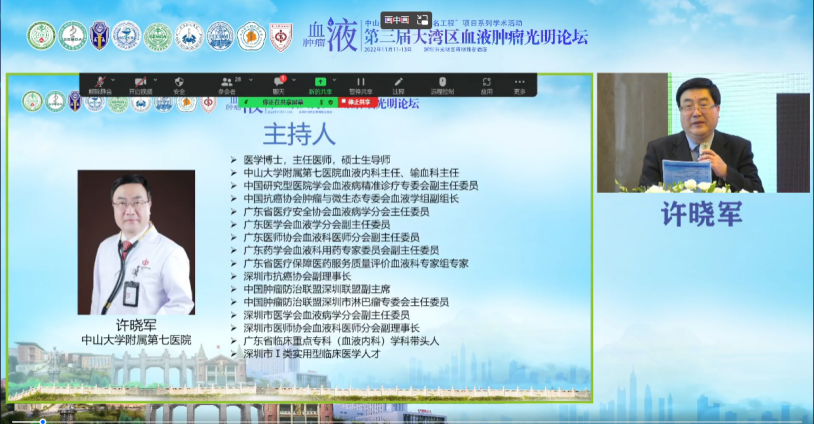
Task: Click the speaker camera video of 许晓军
Action: click(x=704, y=133)
